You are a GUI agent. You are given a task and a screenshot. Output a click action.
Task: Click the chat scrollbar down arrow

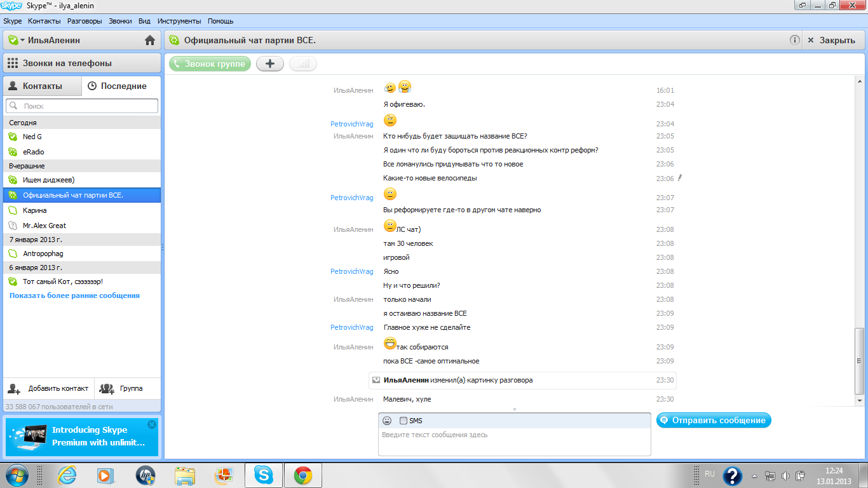[x=860, y=401]
